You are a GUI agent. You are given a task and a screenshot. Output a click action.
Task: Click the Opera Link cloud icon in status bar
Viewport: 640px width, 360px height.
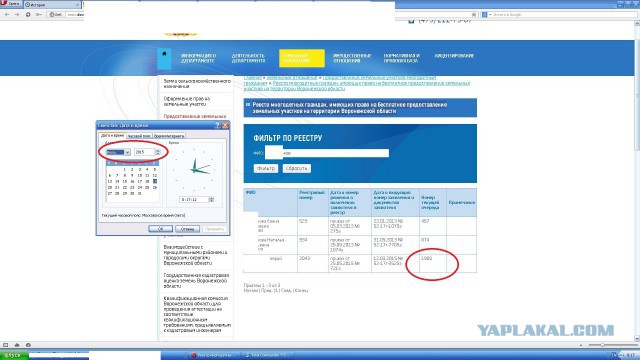(17, 345)
